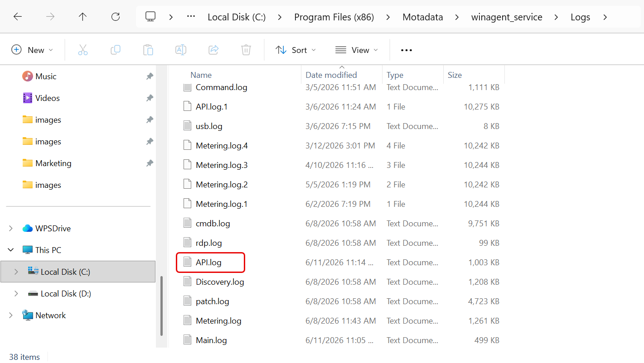Select the Metering.log.2 file

tap(222, 185)
